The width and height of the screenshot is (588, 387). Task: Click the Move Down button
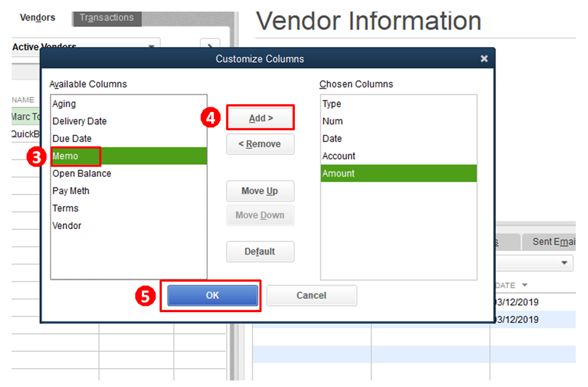pos(260,215)
